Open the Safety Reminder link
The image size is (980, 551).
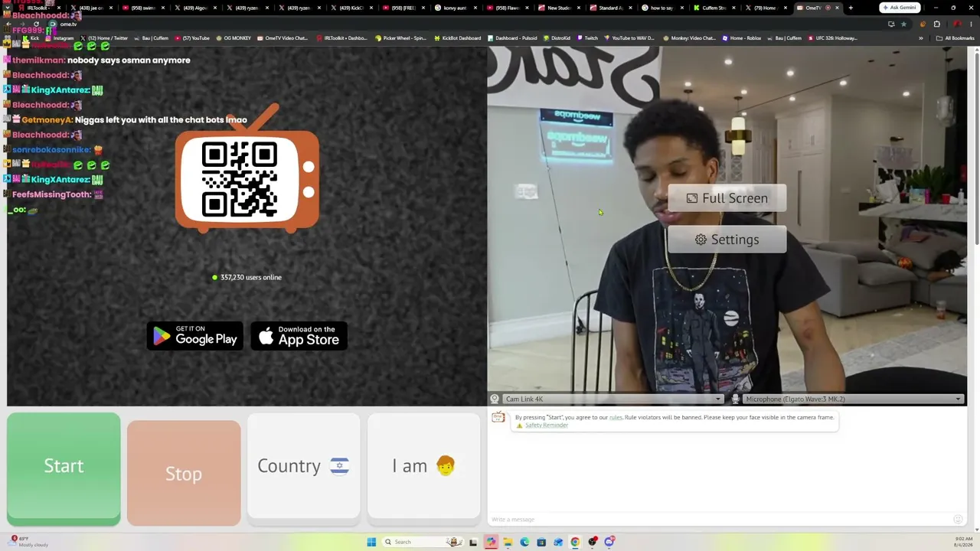[547, 425]
